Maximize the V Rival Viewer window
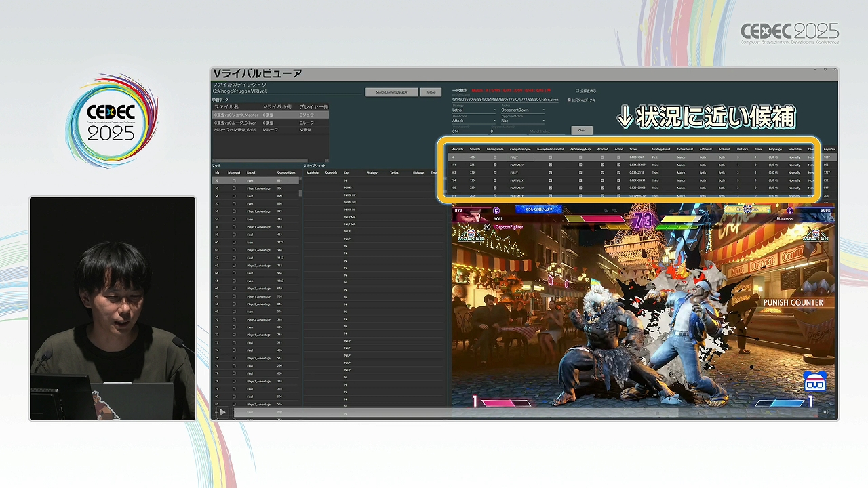868x488 pixels. [x=825, y=70]
